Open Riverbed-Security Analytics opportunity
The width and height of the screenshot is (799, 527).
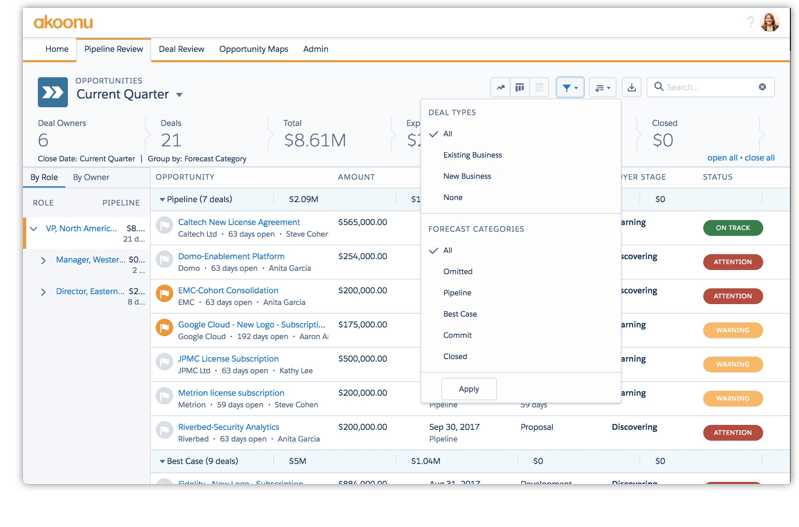pyautogui.click(x=229, y=427)
